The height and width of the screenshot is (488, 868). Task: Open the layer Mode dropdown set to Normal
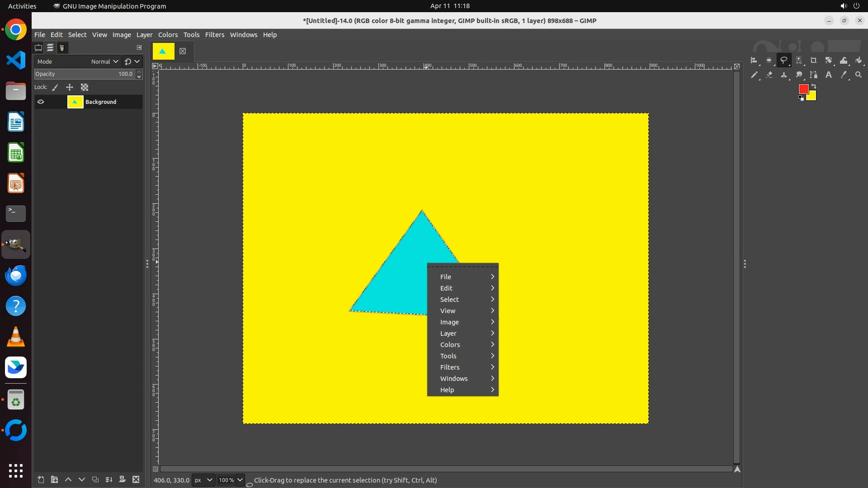pos(104,61)
